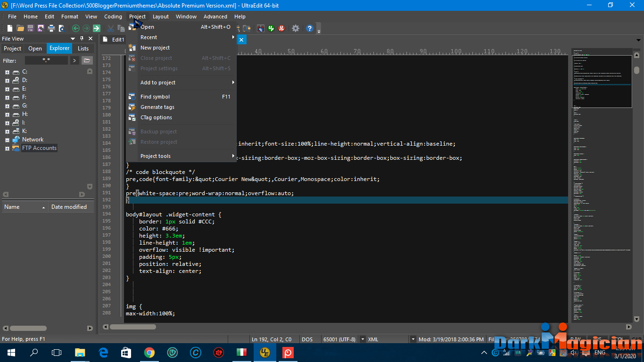
Task: Open the Project tools submenu
Action: [181, 156]
